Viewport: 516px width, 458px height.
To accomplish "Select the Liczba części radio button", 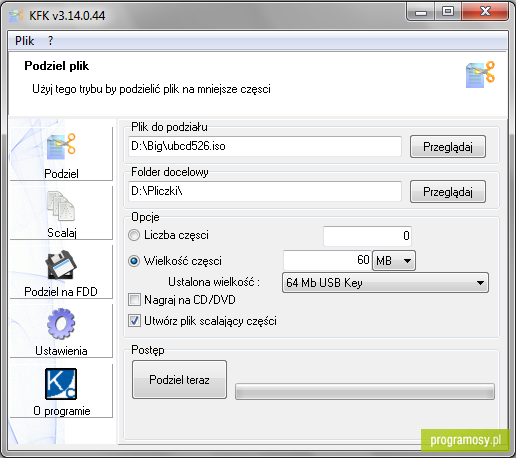I will (134, 235).
